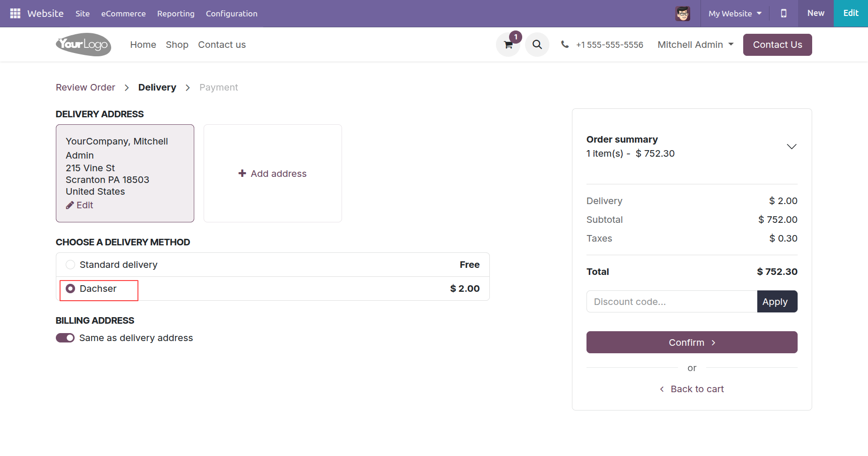Select the Dachser delivery option
Viewport: 868px width, 456px height.
coord(70,289)
